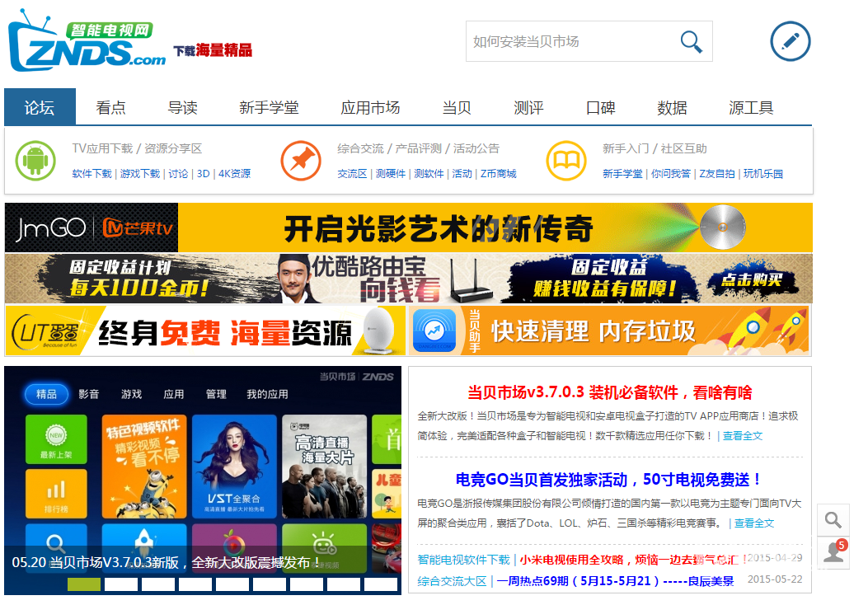868x605 pixels.
Task: Click the orange pushpin discussion icon
Action: (301, 161)
